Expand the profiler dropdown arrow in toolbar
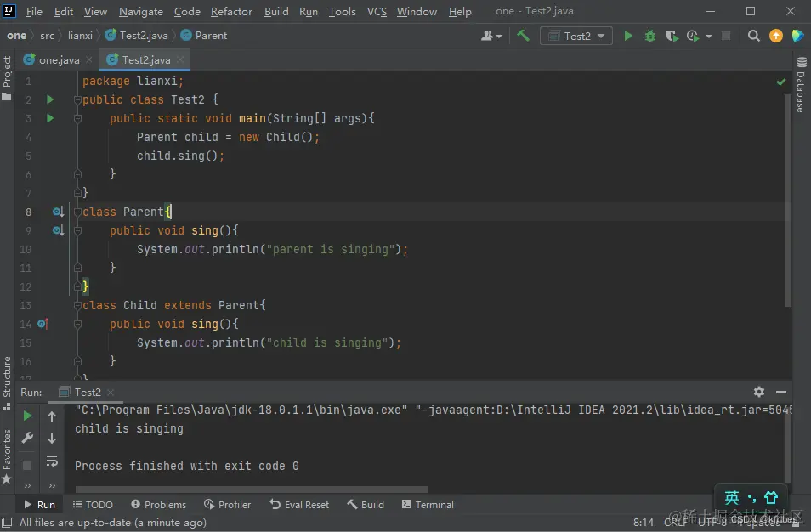Image resolution: width=811 pixels, height=532 pixels. click(x=709, y=37)
